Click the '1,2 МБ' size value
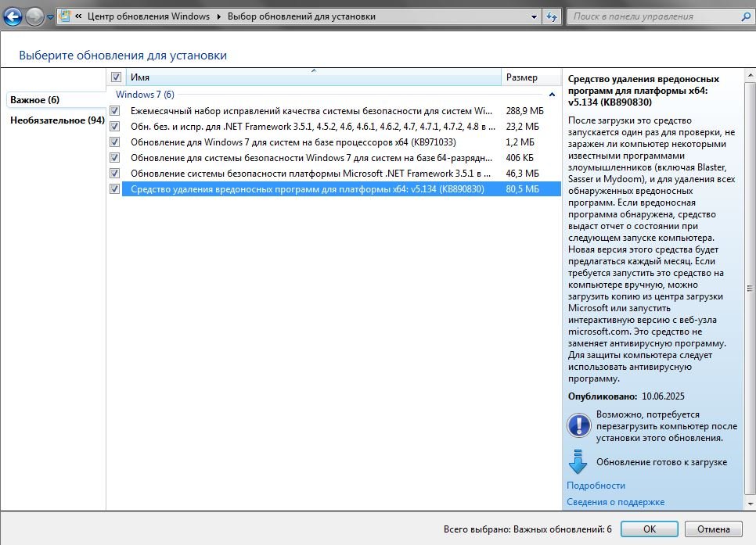This screenshot has height=545, width=756. [520, 142]
